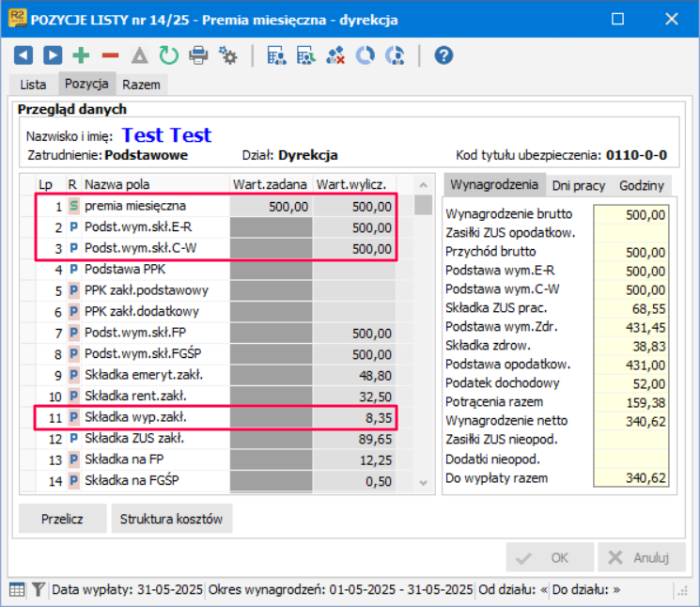Select row Podst.wym.skł.E-R

point(216,227)
